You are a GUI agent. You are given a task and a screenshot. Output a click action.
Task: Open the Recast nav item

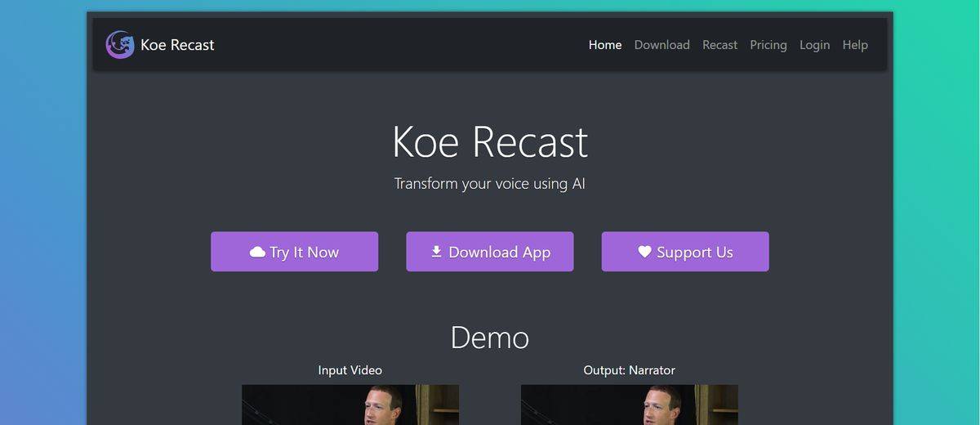(x=720, y=45)
